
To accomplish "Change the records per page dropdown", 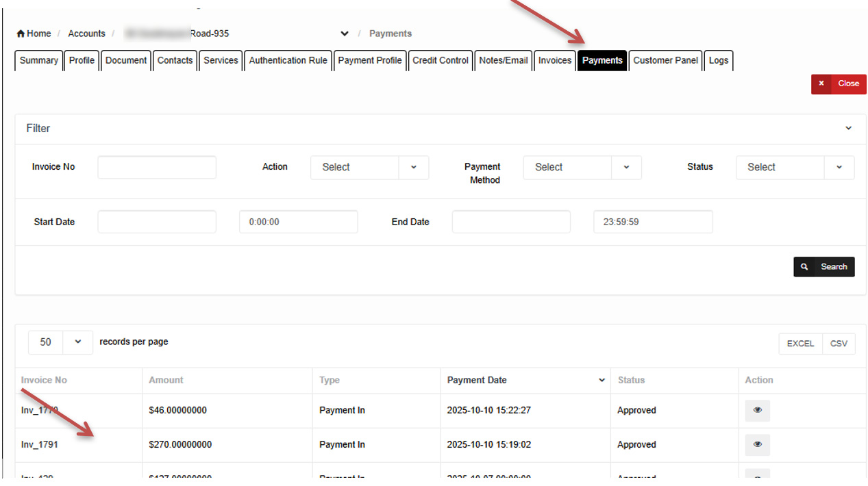I will pos(60,342).
